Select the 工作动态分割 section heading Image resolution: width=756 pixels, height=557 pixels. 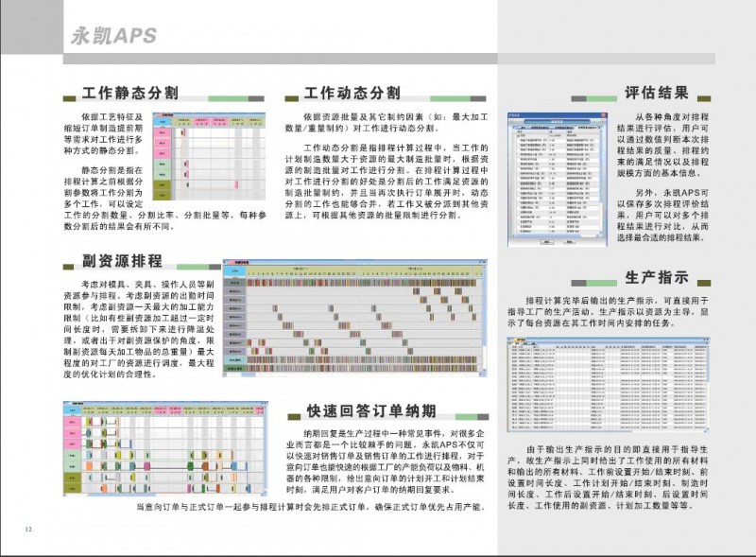[x=352, y=93]
